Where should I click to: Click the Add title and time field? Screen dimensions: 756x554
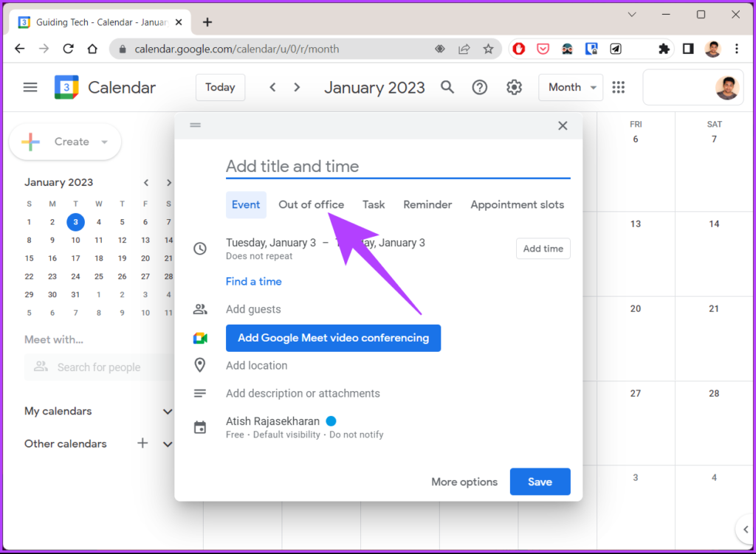(398, 167)
